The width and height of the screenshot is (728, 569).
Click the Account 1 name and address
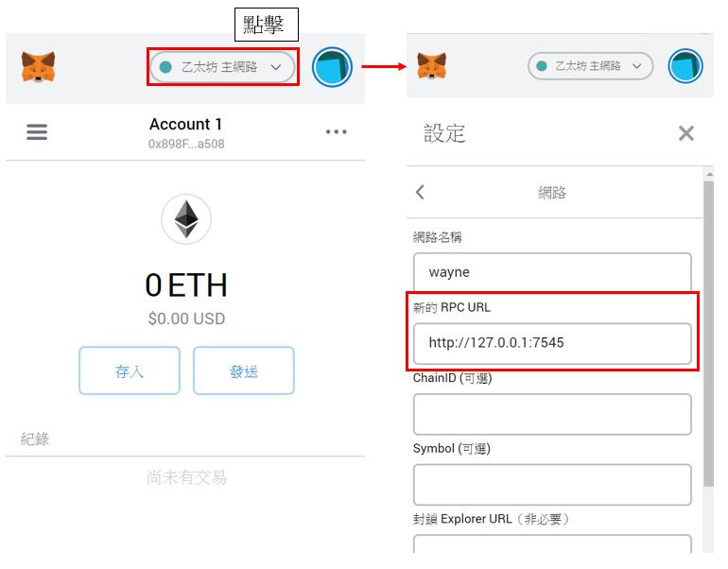click(x=186, y=132)
